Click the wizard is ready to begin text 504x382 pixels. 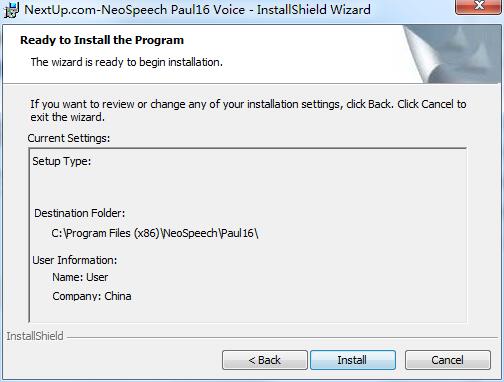(x=127, y=62)
